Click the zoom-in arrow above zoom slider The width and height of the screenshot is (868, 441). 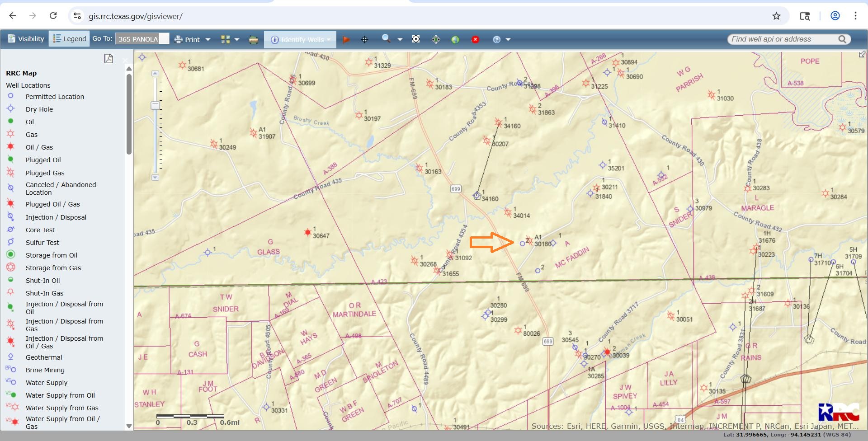coord(155,73)
